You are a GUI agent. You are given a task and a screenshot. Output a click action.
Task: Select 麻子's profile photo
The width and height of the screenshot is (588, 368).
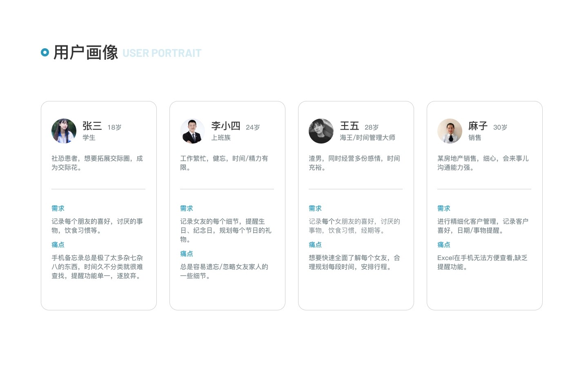coord(450,131)
